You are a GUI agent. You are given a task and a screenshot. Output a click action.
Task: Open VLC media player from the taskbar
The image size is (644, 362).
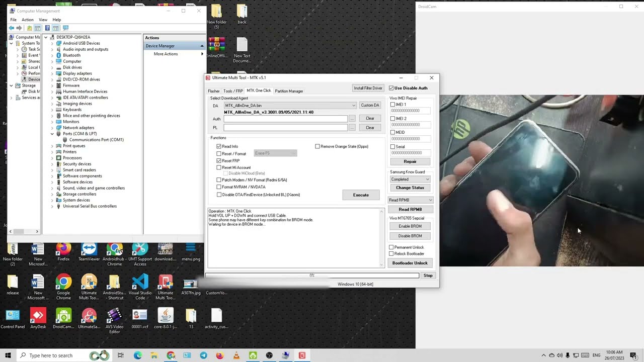(236, 355)
